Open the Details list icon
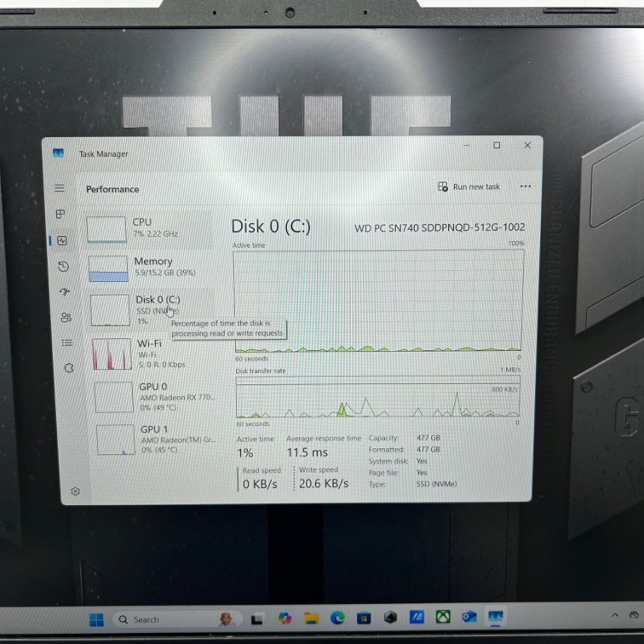This screenshot has height=644, width=644. pos(67,343)
